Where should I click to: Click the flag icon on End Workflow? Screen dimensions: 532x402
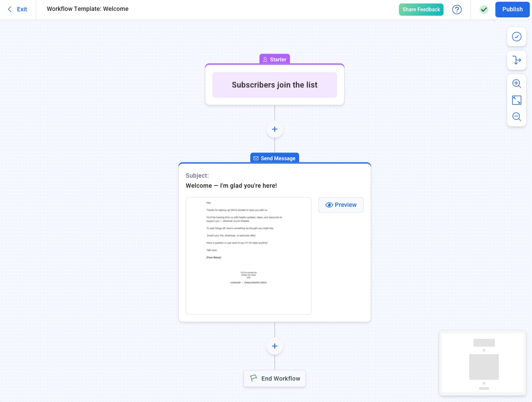coord(253,378)
